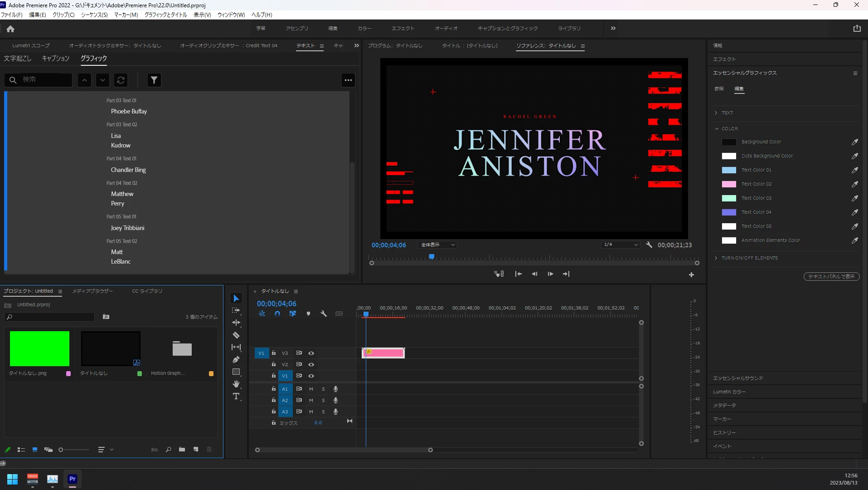Open the Lumetri カラー panel

(729, 392)
